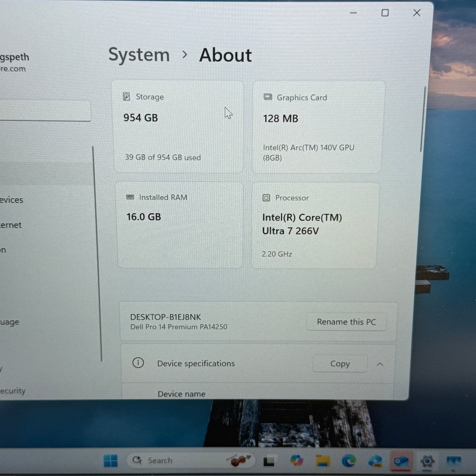Navigate back to System via breadcrumb
The height and width of the screenshot is (476, 476).
coord(139,55)
